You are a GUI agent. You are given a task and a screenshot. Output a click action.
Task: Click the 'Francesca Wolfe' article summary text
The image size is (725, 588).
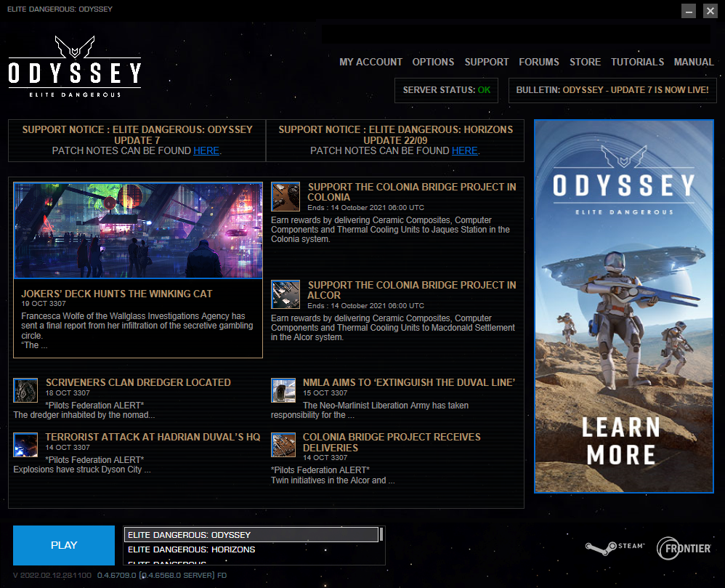137,330
